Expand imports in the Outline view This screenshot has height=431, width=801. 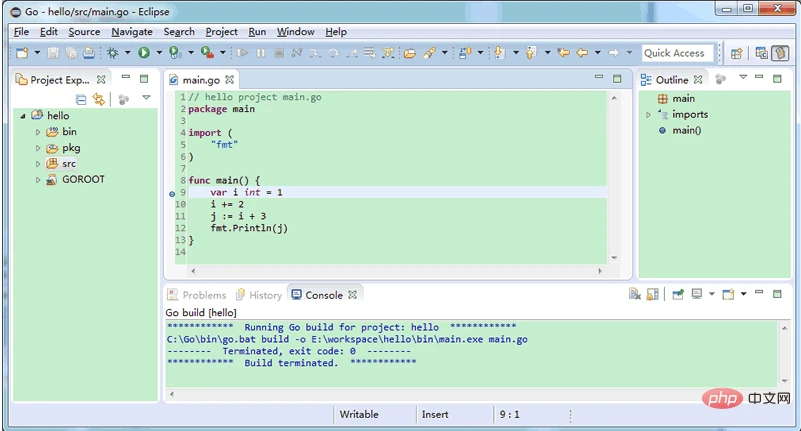648,115
